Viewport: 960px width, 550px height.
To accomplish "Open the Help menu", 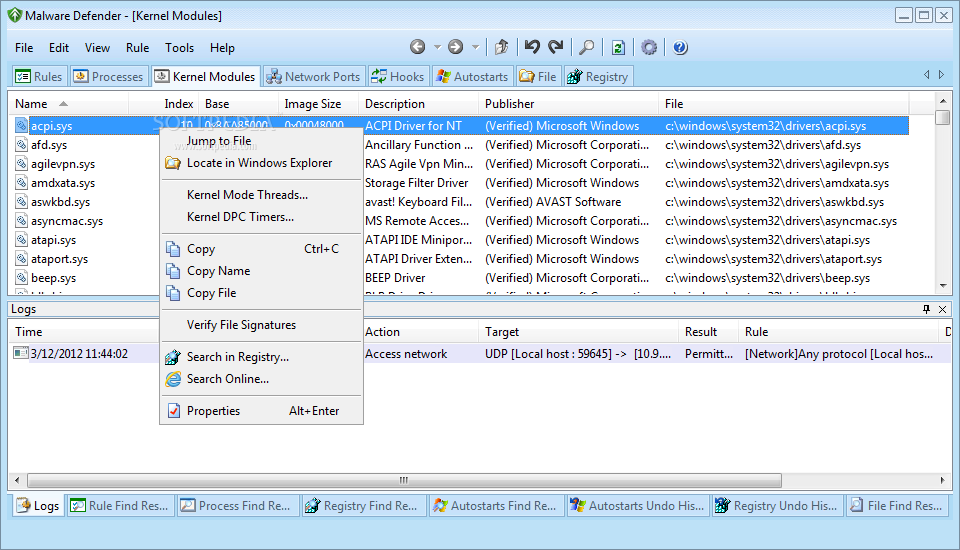I will coord(222,48).
